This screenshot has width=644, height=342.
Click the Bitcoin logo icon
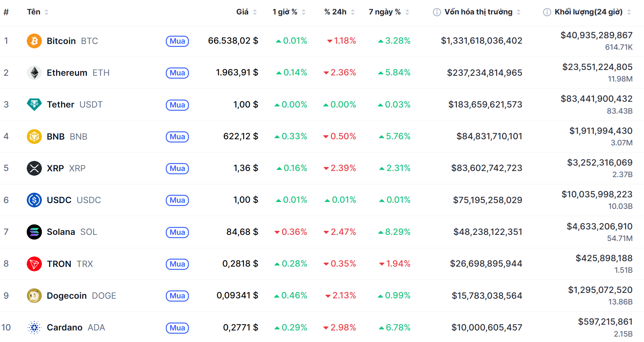point(34,41)
